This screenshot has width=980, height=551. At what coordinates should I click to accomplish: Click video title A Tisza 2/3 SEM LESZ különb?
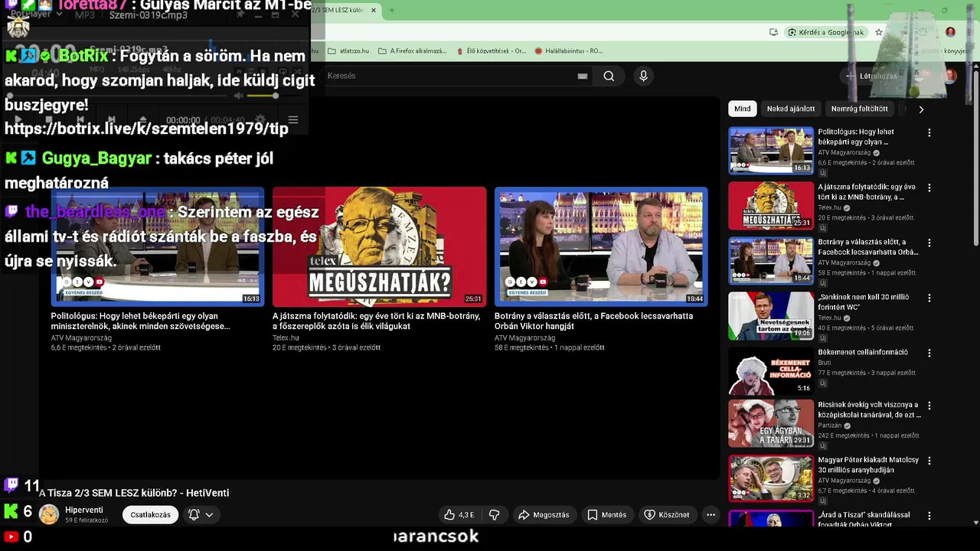pos(134,493)
